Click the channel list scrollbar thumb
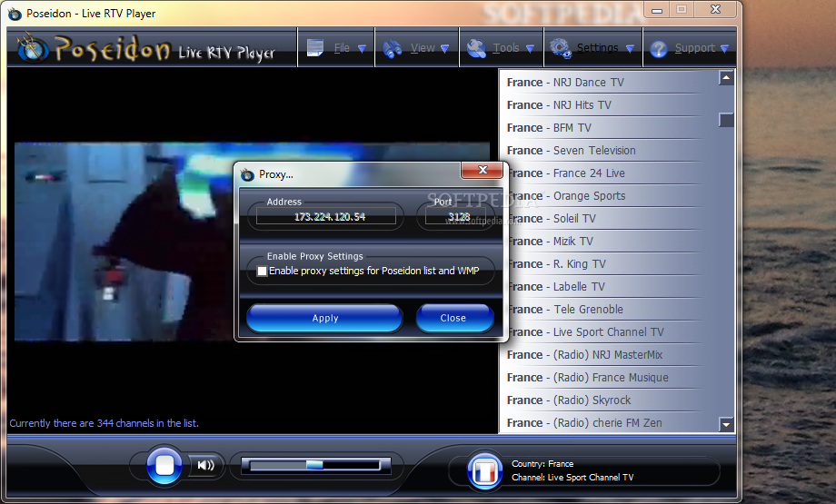The width and height of the screenshot is (836, 504). 726,120
